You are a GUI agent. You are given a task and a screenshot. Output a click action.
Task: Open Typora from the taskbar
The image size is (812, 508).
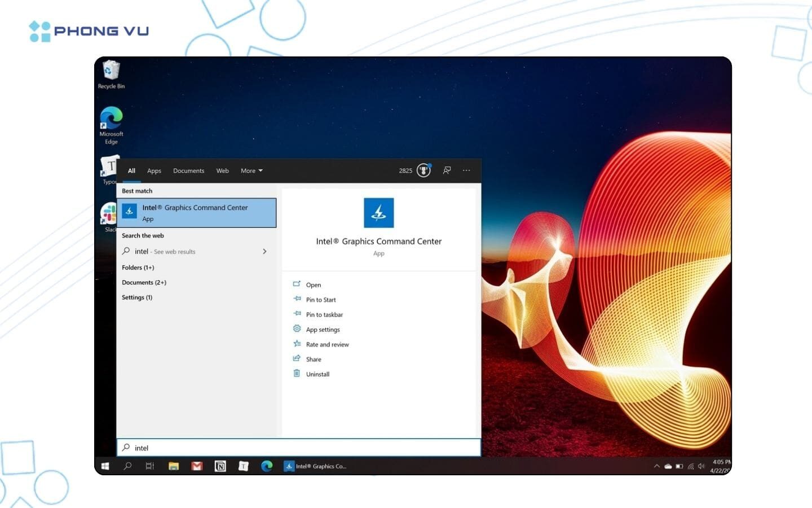pyautogui.click(x=244, y=466)
